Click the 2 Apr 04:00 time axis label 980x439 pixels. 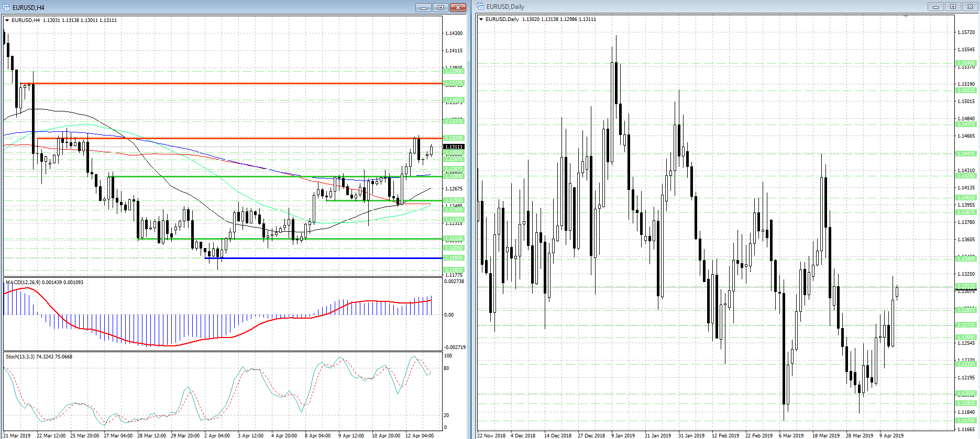217,435
